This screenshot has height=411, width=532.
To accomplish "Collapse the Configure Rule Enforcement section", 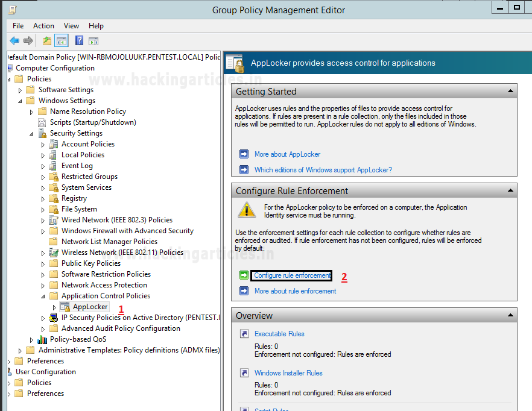I will tap(510, 190).
